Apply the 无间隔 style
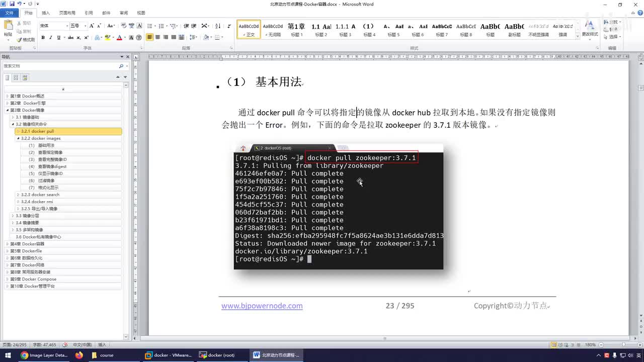 click(273, 29)
